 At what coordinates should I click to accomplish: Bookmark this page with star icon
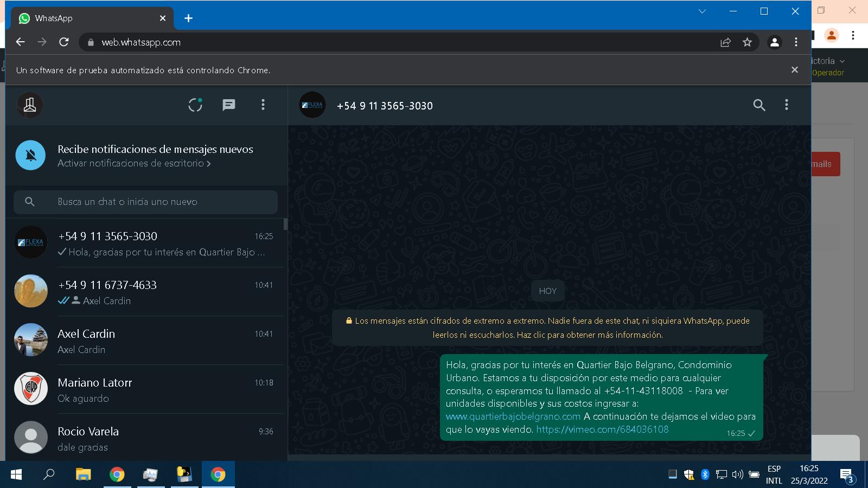tap(747, 42)
